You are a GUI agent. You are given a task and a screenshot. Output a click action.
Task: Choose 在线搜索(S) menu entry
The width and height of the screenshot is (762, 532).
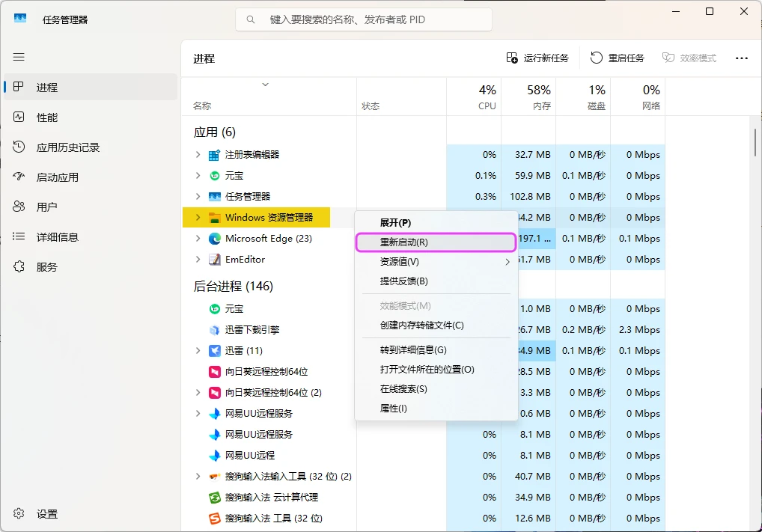[x=436, y=388]
